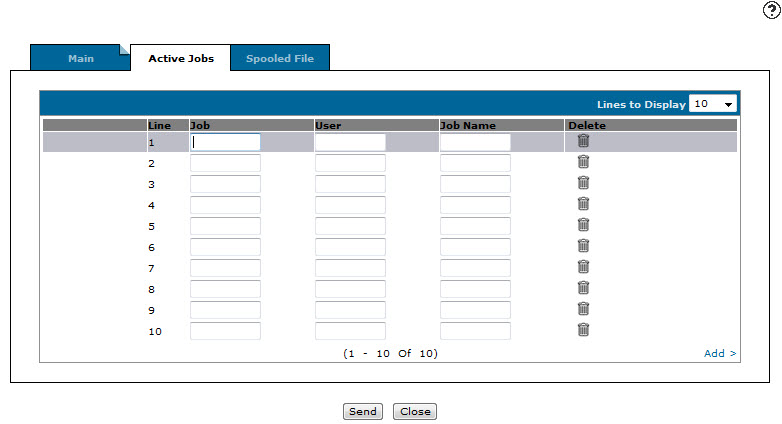Click the '(1 - 10 Of 10)' pager text
This screenshot has width=782, height=424.
pyautogui.click(x=390, y=353)
